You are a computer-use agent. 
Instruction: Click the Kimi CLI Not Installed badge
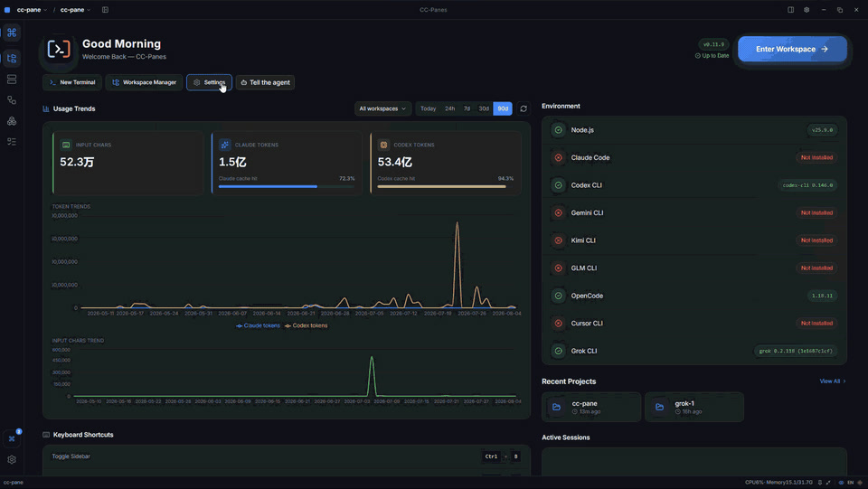(x=816, y=240)
